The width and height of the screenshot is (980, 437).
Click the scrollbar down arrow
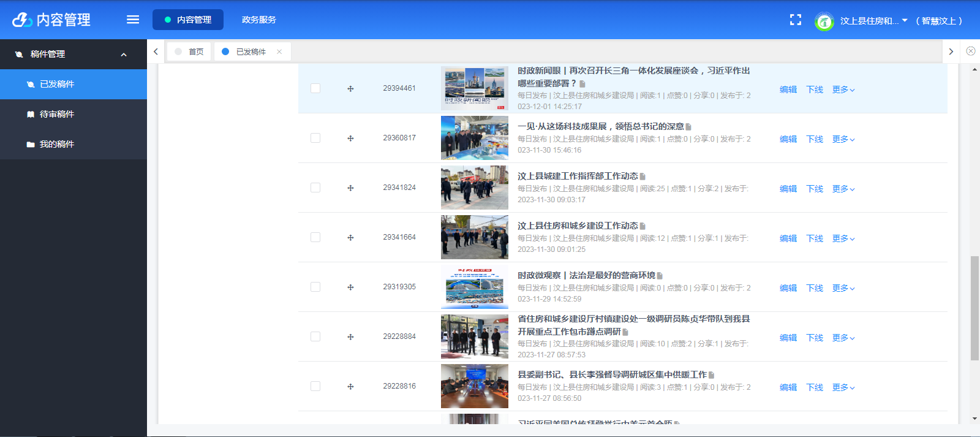click(974, 419)
